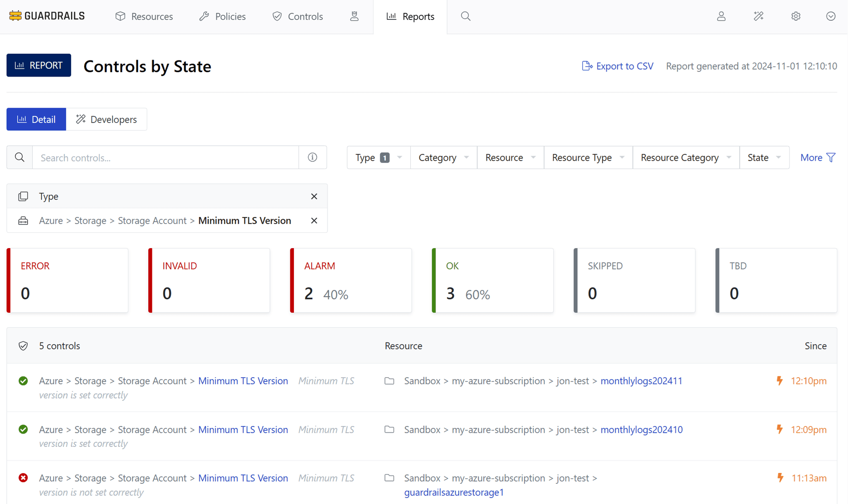
Task: Open the Category filter dropdown
Action: [443, 157]
